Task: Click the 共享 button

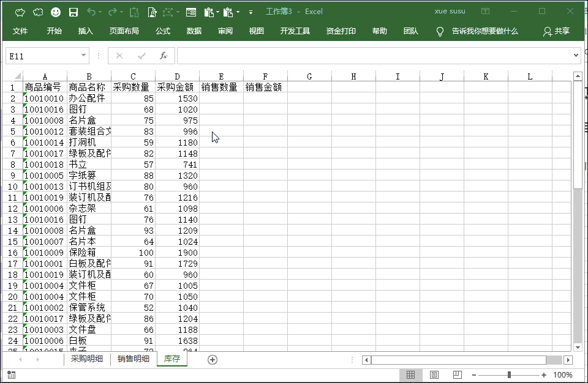Action: coord(562,31)
